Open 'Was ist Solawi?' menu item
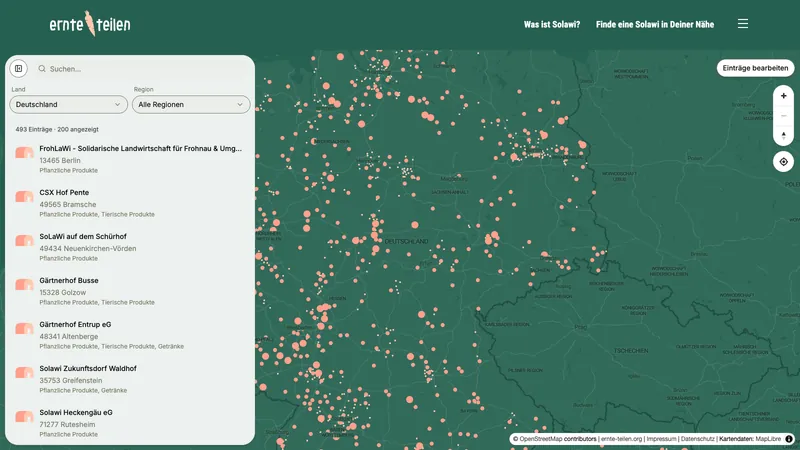Image resolution: width=800 pixels, height=450 pixels. click(x=552, y=24)
